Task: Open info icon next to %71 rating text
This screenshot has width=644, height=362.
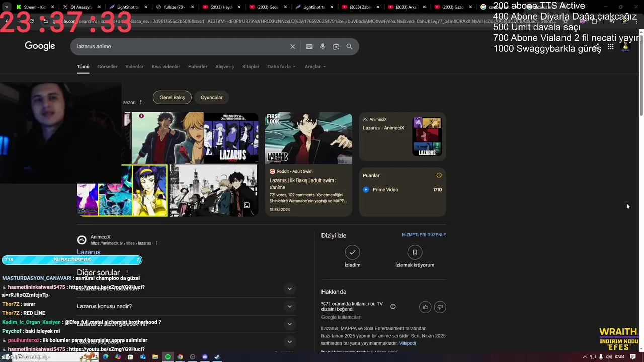Action: point(393,306)
